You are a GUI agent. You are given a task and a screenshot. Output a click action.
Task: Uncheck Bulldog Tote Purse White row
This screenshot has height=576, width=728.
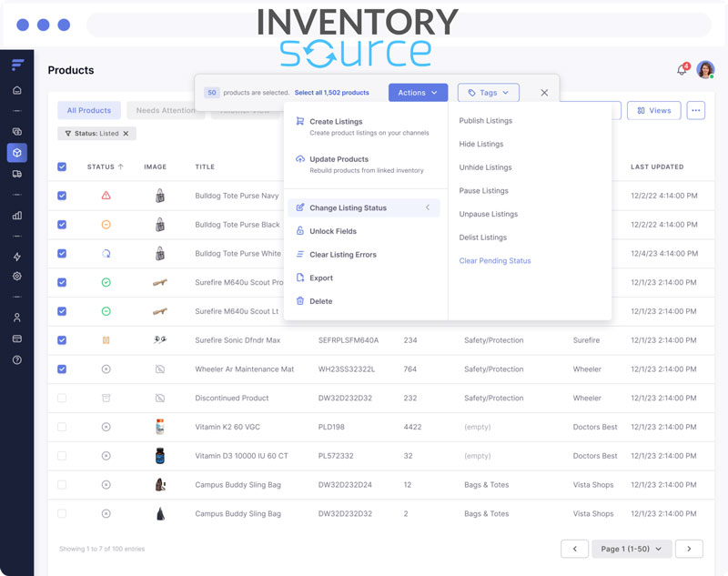tap(62, 253)
